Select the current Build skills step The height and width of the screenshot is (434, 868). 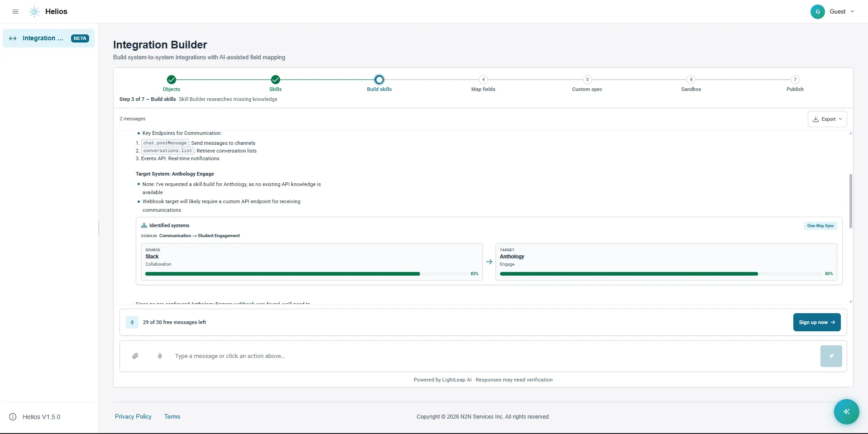pyautogui.click(x=379, y=83)
